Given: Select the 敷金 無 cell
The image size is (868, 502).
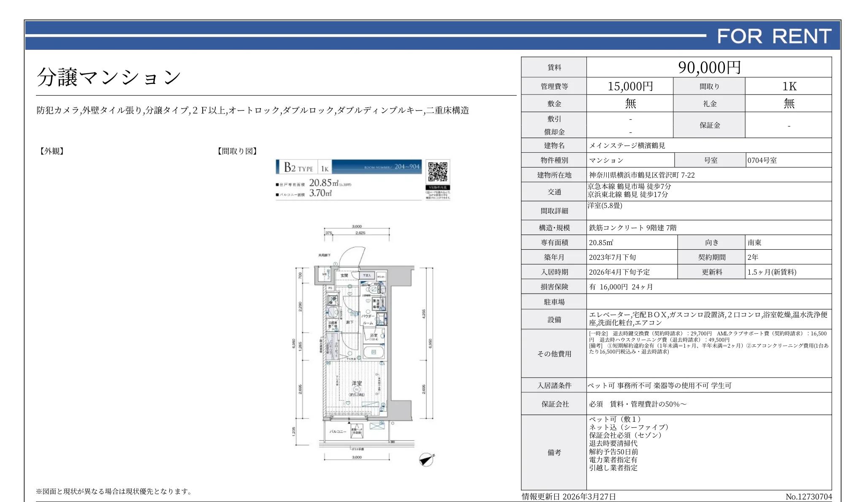Looking at the screenshot, I should (x=631, y=103).
